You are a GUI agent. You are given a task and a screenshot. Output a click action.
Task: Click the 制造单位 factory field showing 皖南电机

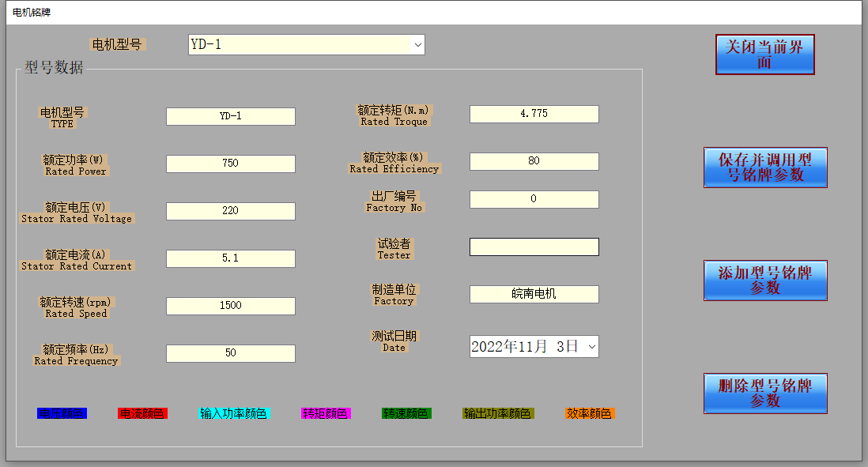[534, 294]
